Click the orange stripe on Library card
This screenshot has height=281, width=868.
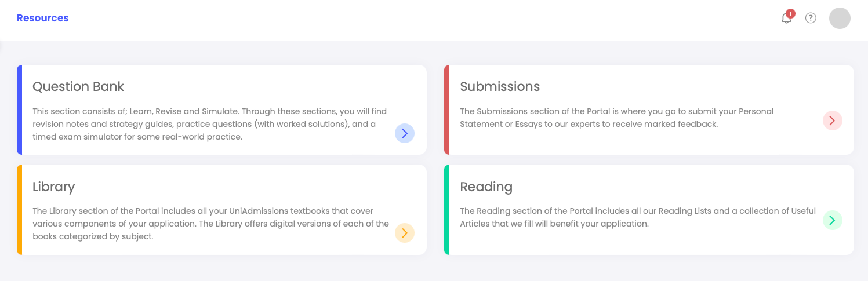(x=19, y=210)
